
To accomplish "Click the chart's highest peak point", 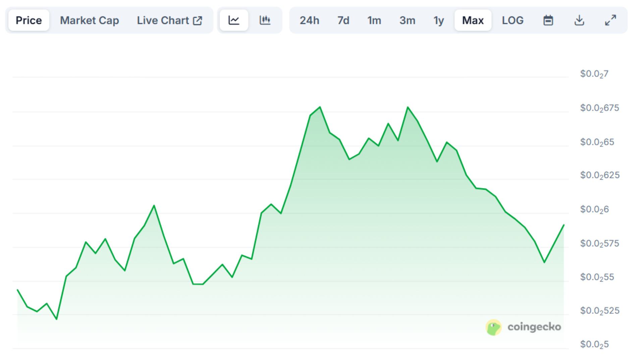I will pyautogui.click(x=320, y=107).
